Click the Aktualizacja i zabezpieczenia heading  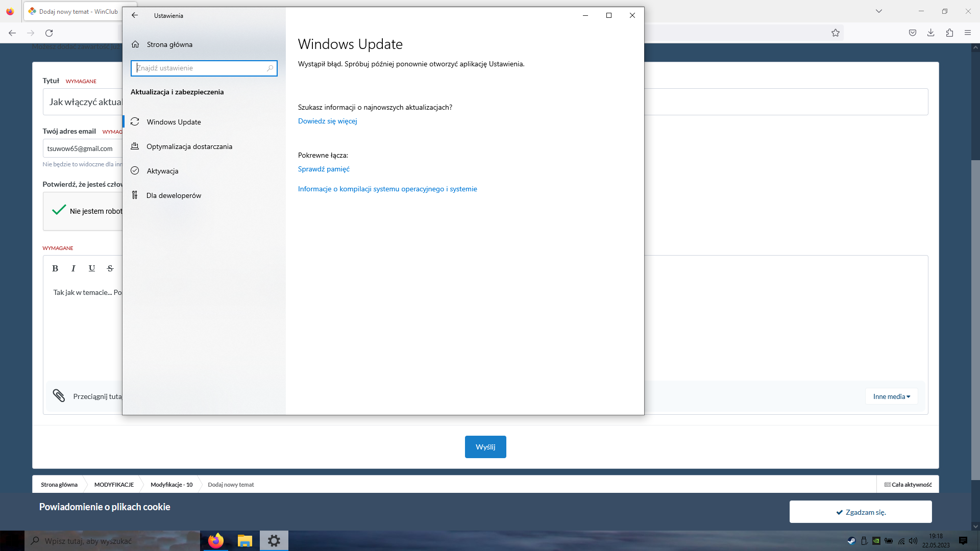[177, 92]
